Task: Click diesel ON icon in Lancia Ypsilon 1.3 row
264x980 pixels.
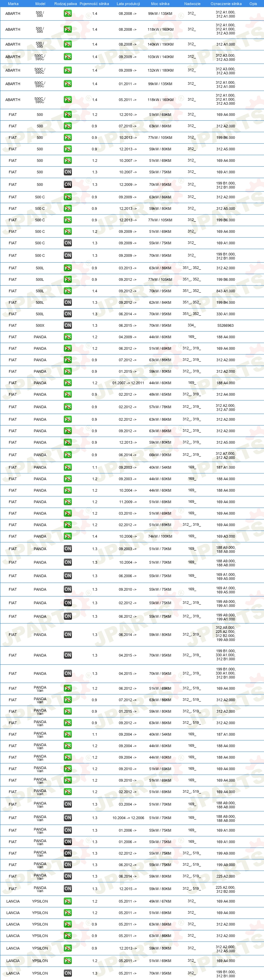Action: 68,973
